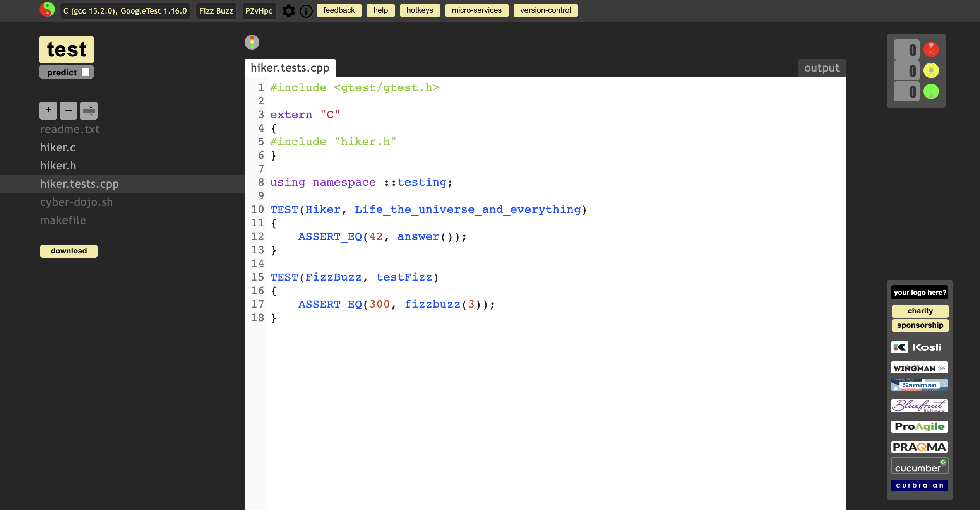
Task: Open the version-control link
Action: pos(545,10)
